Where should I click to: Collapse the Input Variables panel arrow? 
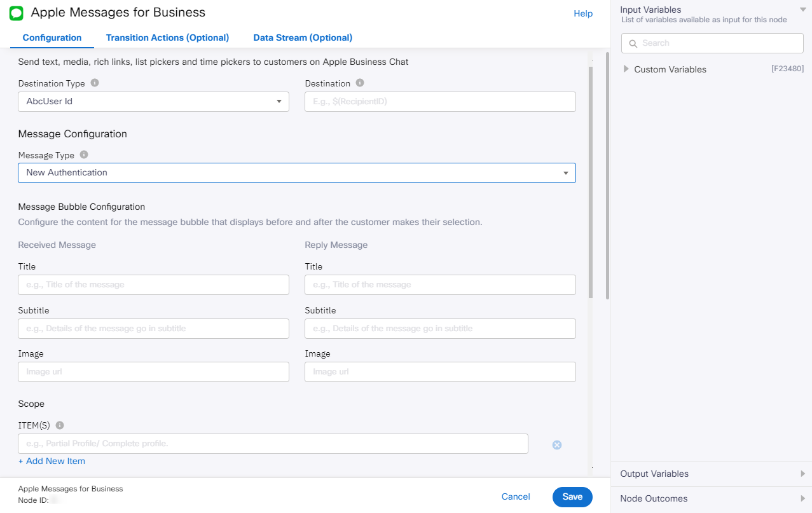(x=803, y=10)
